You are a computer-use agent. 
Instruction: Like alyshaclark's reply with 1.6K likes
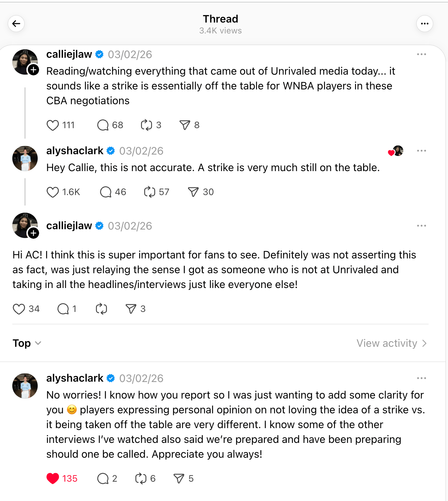coord(53,192)
